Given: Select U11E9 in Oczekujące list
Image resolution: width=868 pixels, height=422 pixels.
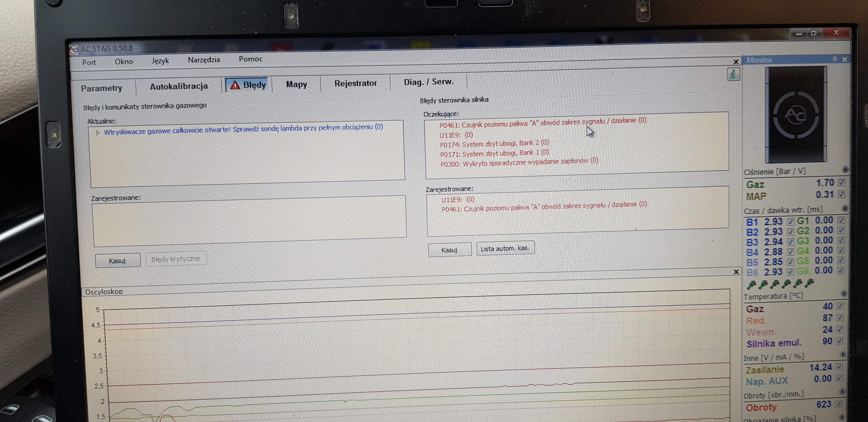Looking at the screenshot, I should point(456,135).
